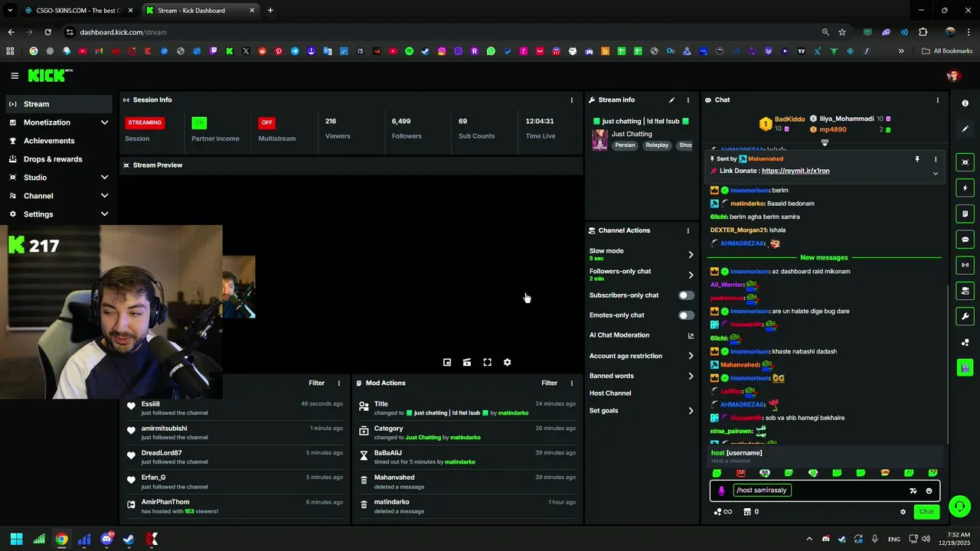Image resolution: width=980 pixels, height=551 pixels.
Task: Click the wrench sidebar icon
Action: pyautogui.click(x=965, y=317)
